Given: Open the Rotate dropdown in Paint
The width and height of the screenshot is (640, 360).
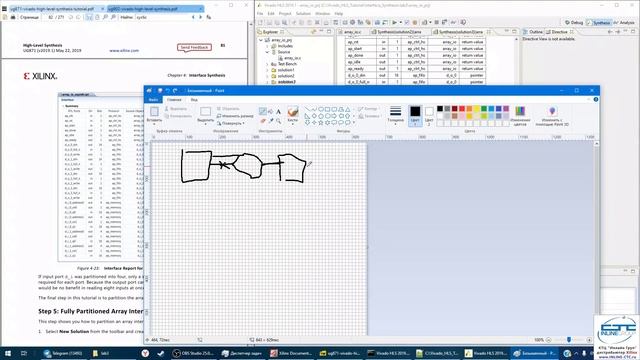Looking at the screenshot, I should click(x=231, y=123).
